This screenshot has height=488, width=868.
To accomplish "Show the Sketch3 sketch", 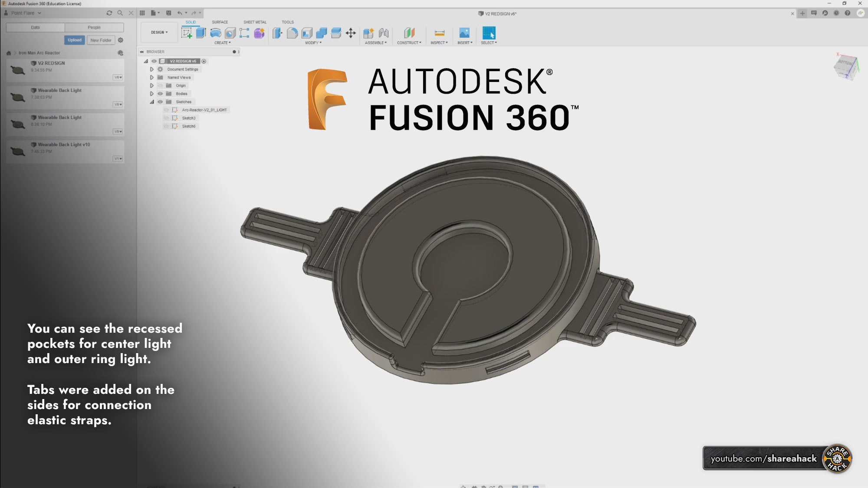I will [x=166, y=118].
